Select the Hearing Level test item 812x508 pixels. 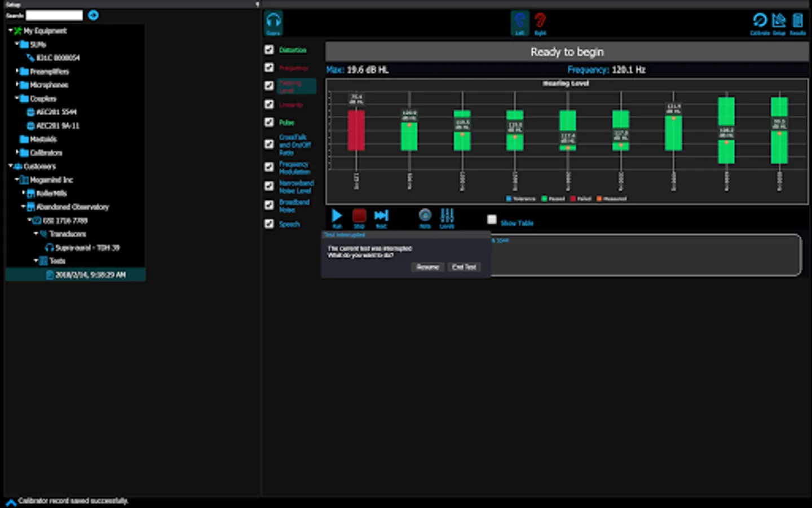click(290, 86)
